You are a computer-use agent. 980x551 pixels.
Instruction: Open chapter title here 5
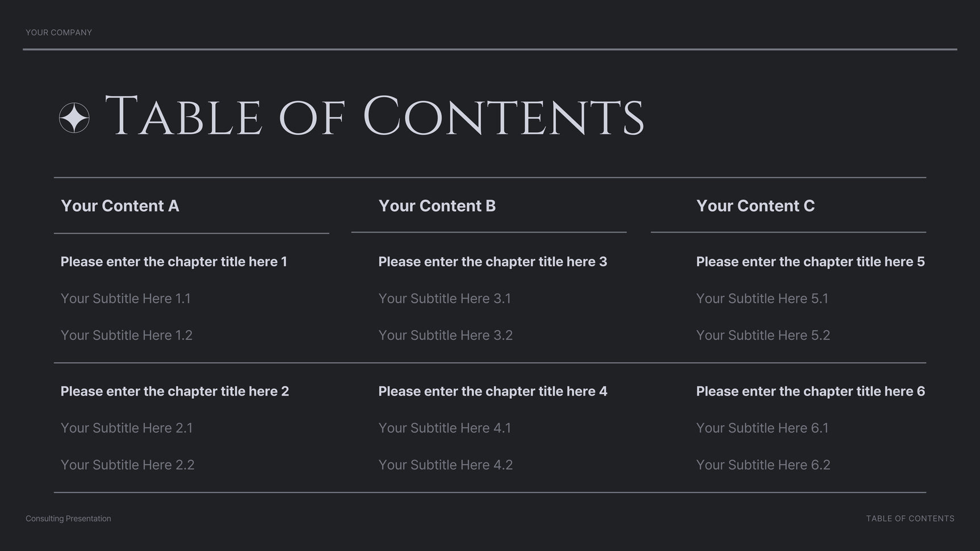pyautogui.click(x=810, y=262)
